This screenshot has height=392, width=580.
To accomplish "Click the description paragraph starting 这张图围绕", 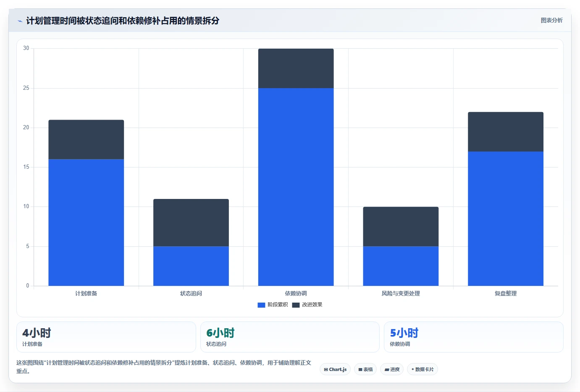I will tap(164, 367).
